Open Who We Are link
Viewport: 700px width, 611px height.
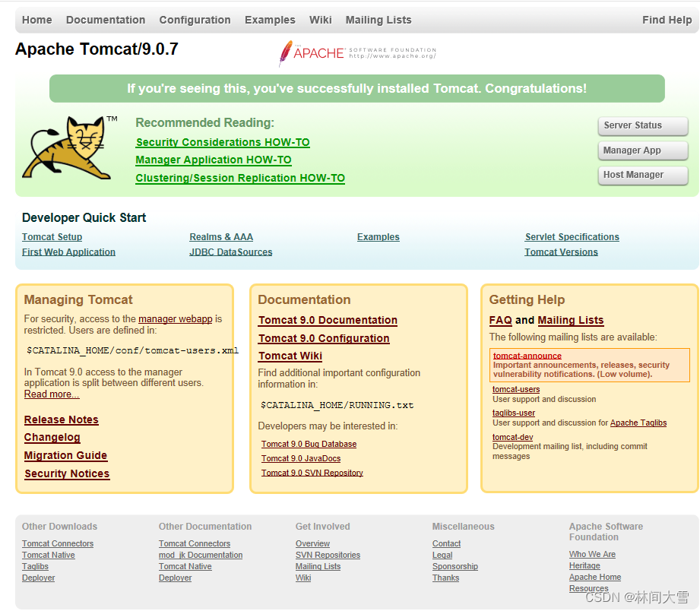click(x=592, y=554)
